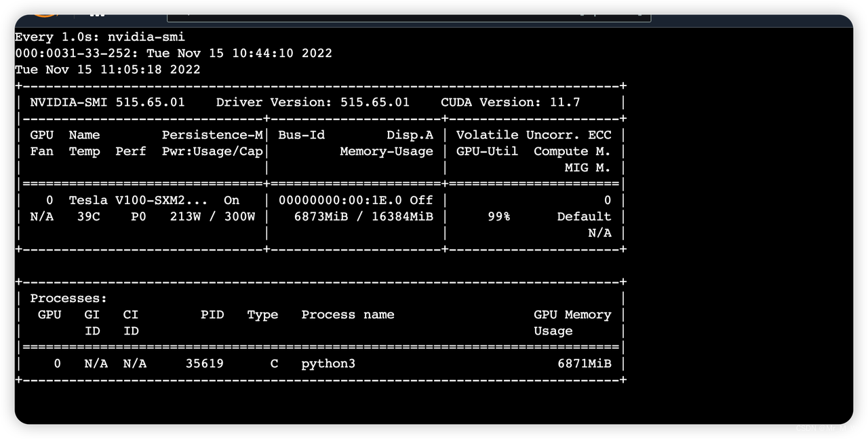Click the 'GPU Memory' column header
The height and width of the screenshot is (439, 868).
click(x=572, y=315)
